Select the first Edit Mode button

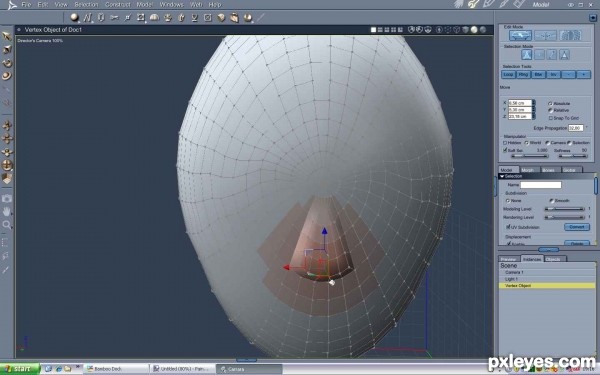pyautogui.click(x=520, y=36)
